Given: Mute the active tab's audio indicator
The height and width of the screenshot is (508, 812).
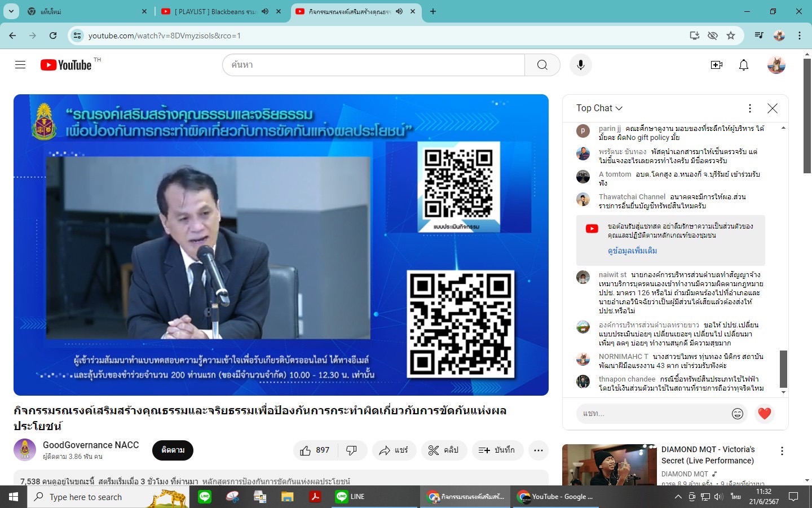Looking at the screenshot, I should [x=399, y=11].
